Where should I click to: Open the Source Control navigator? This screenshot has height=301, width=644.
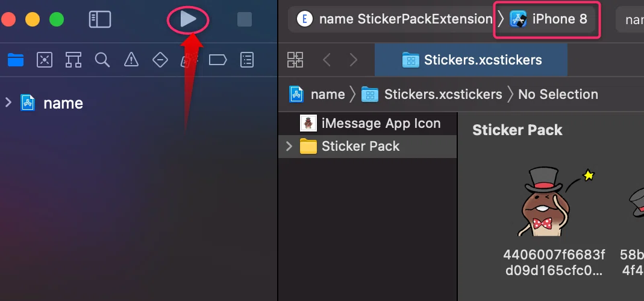point(45,60)
